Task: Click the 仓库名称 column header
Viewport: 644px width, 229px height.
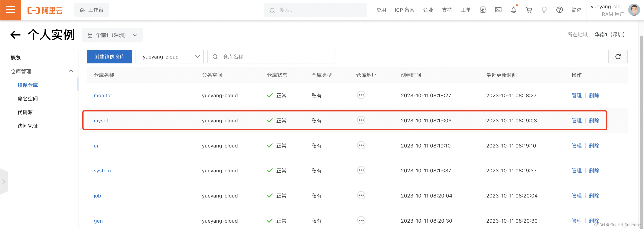Action: [104, 75]
